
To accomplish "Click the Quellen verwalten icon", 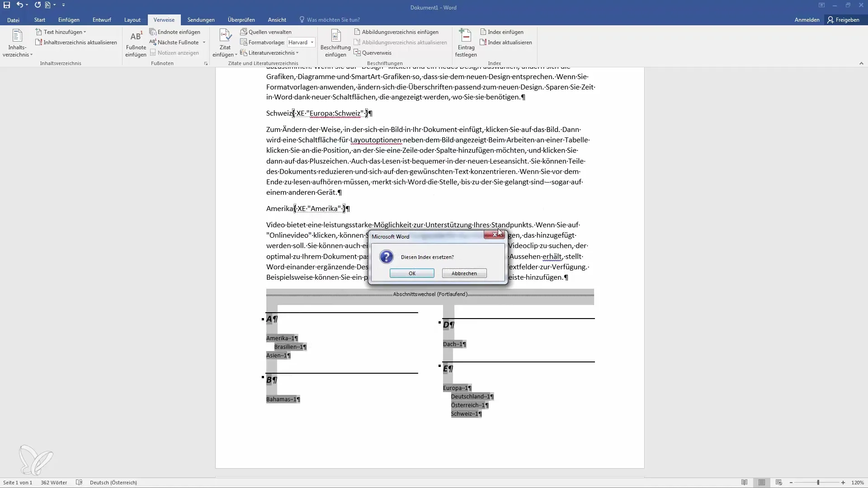I will pos(244,32).
